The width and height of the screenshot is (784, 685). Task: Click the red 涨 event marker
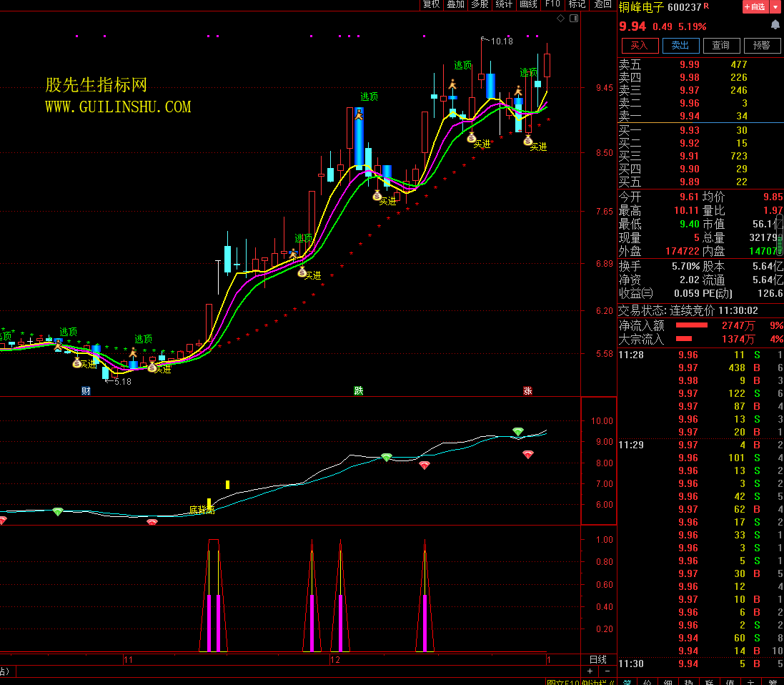click(x=527, y=391)
